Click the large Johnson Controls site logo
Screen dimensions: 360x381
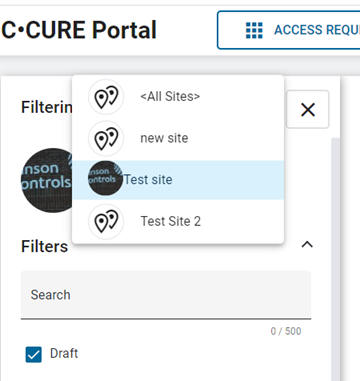(47, 180)
